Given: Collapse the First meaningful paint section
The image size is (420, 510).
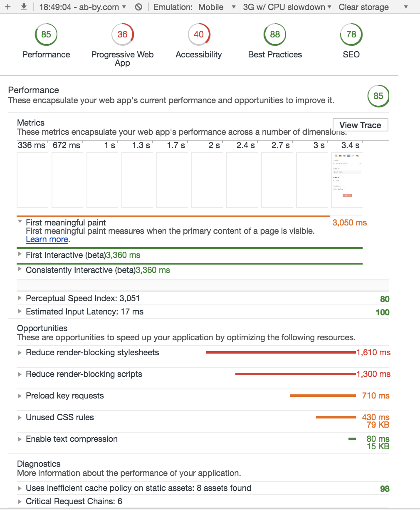Looking at the screenshot, I should pos(20,222).
